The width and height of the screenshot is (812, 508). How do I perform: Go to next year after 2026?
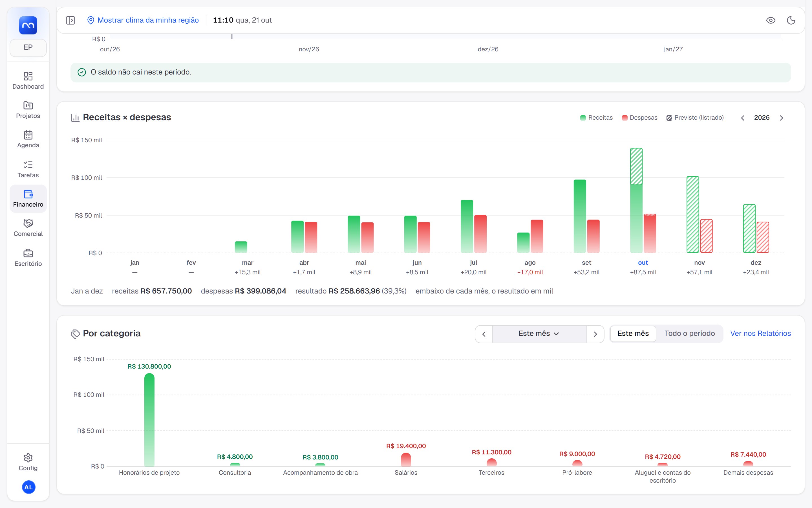click(782, 118)
